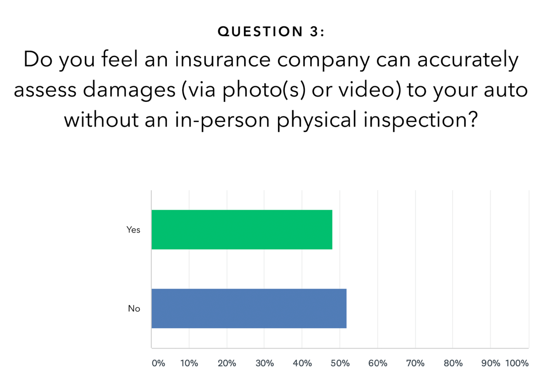
Task: Click the QUESTION 3 heading
Action: click(271, 32)
